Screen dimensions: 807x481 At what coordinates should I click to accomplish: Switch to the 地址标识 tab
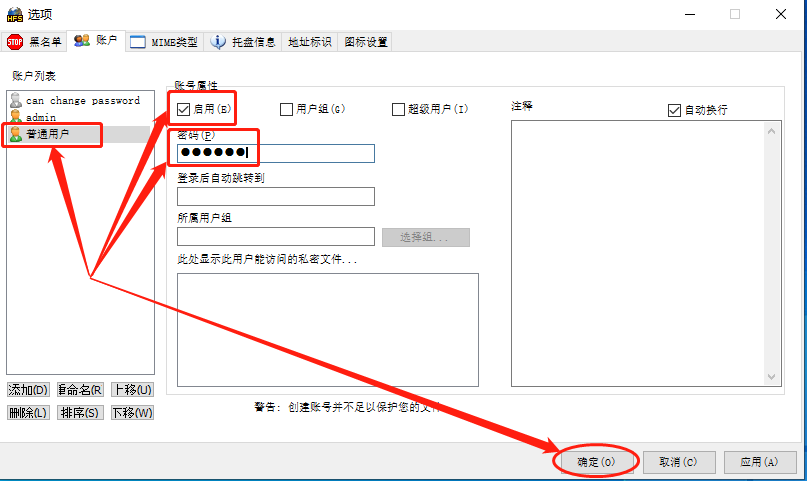309,42
